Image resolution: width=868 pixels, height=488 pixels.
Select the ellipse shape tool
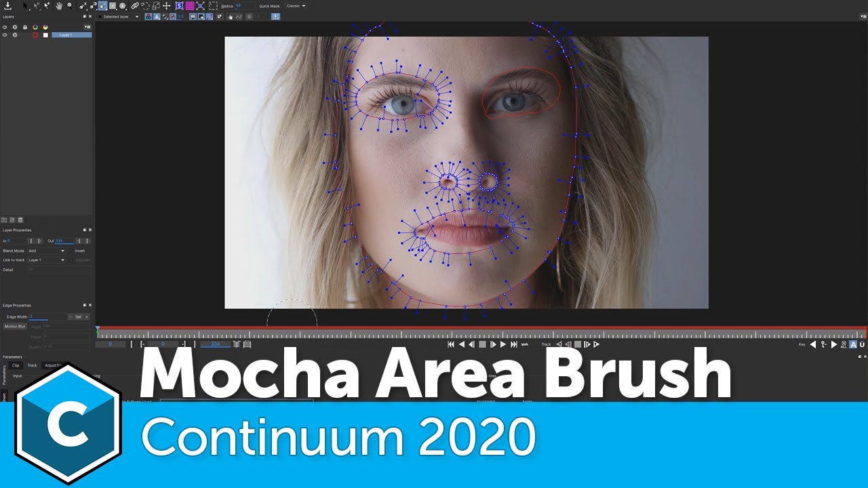pyautogui.click(x=122, y=5)
